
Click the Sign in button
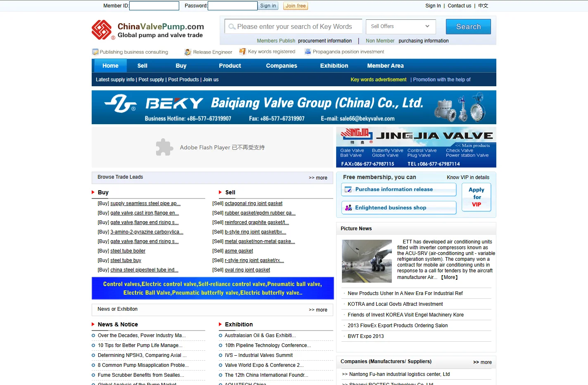click(268, 6)
